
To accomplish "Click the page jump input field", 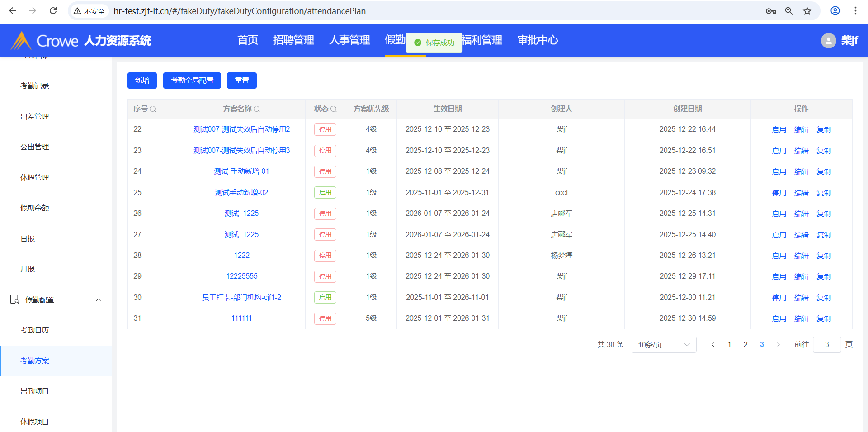I will [826, 345].
